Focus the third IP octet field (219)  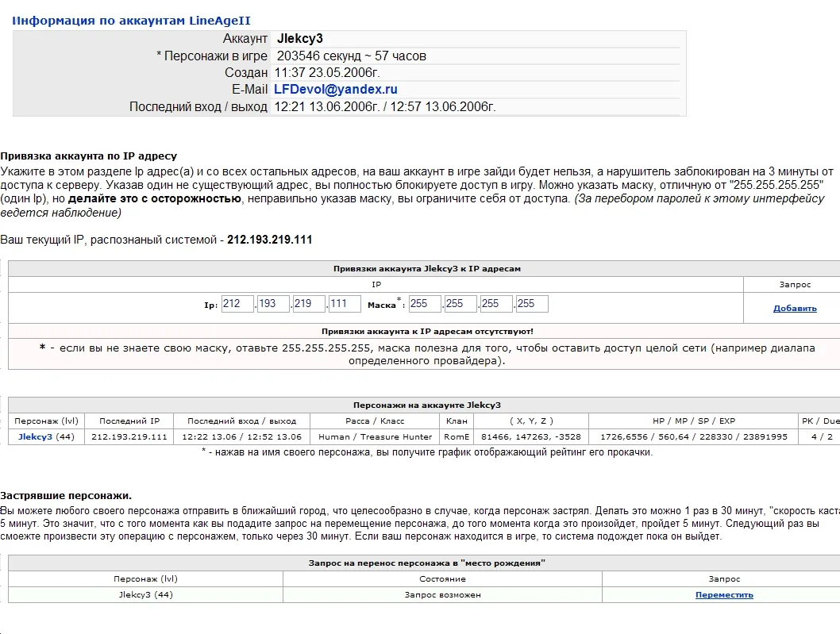click(x=309, y=304)
